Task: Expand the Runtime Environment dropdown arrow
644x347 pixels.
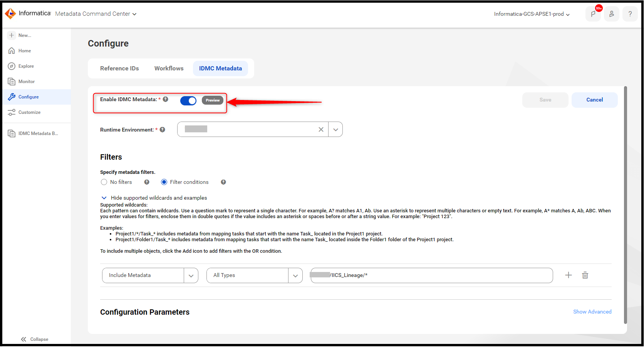Action: click(335, 130)
